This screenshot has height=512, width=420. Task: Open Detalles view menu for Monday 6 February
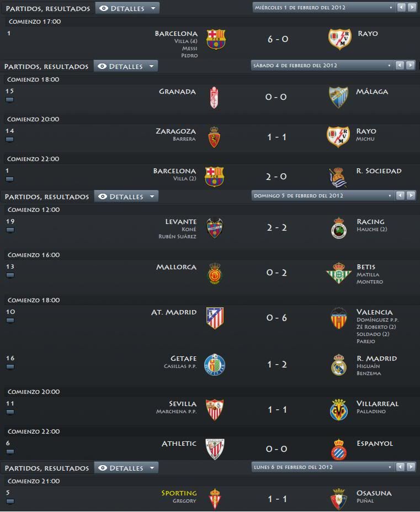pyautogui.click(x=126, y=468)
